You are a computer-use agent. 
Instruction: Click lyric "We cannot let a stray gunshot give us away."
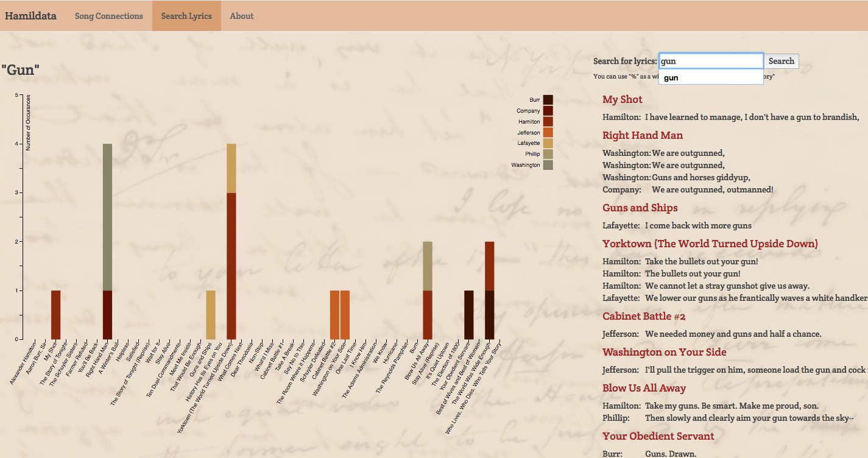(x=727, y=286)
